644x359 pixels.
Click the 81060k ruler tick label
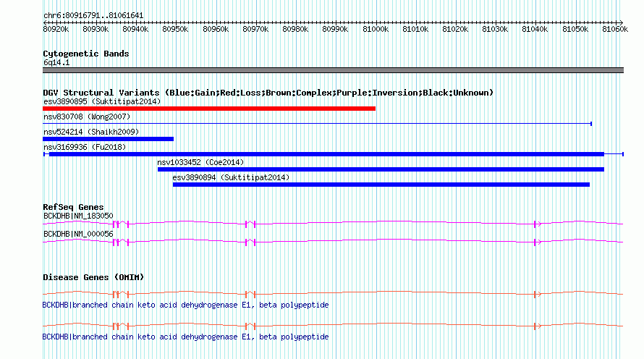(x=615, y=29)
